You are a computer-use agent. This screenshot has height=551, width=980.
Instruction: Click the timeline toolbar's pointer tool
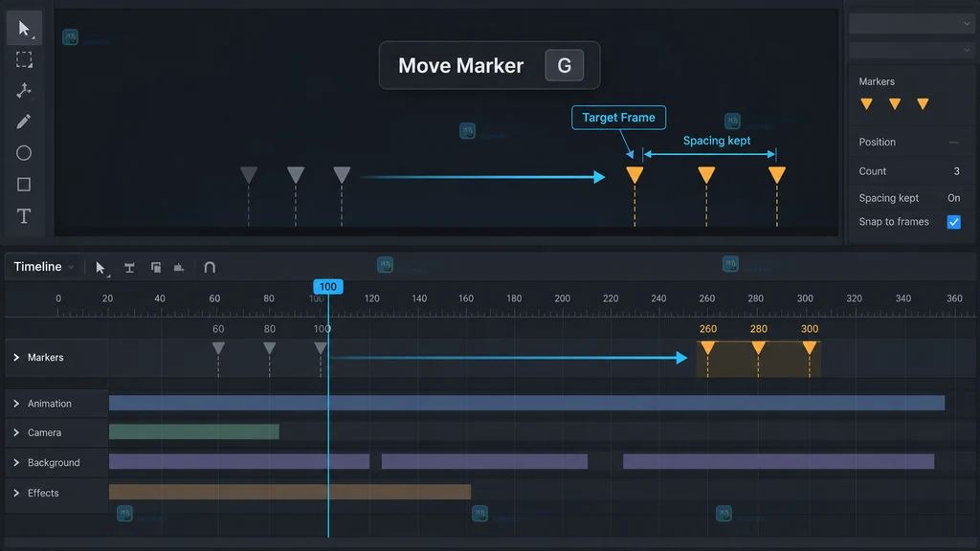(x=100, y=268)
